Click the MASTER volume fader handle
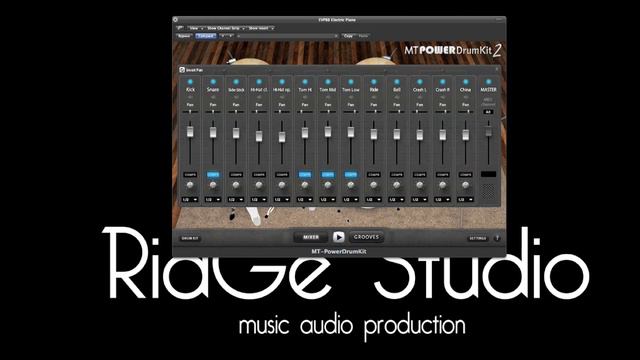640x360 pixels. (x=489, y=131)
